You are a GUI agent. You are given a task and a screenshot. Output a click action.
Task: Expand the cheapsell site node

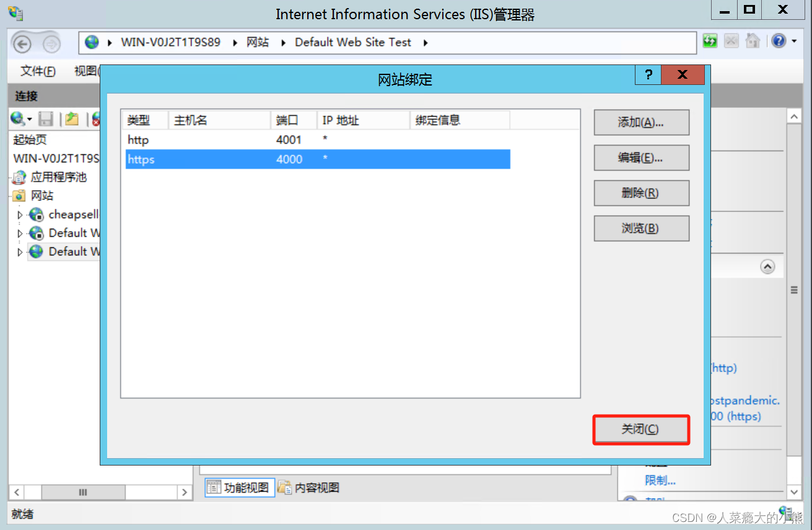pos(20,215)
